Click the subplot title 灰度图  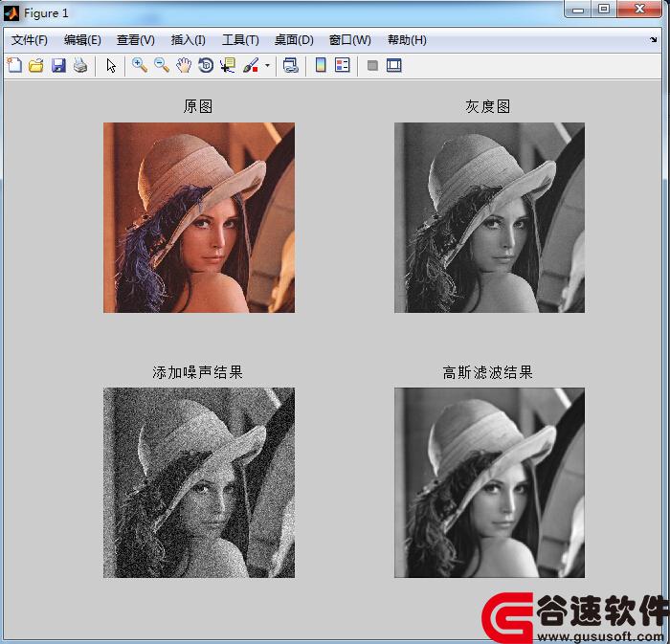(x=487, y=106)
